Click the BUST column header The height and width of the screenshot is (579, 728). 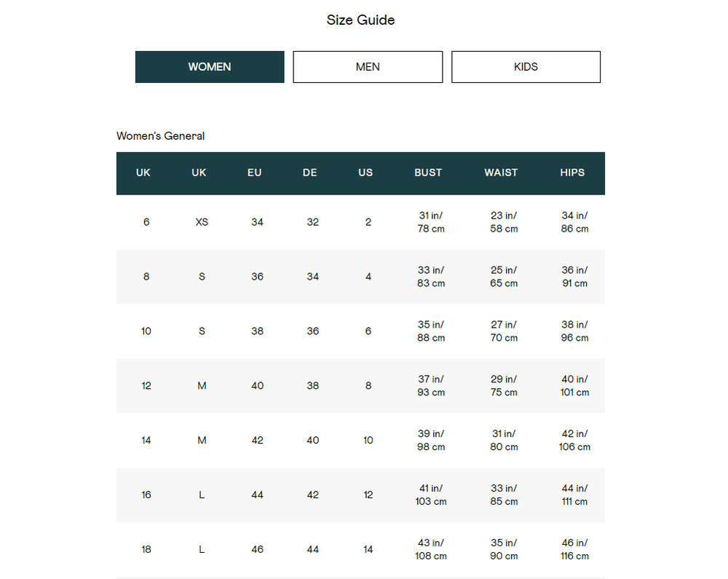[x=428, y=173]
